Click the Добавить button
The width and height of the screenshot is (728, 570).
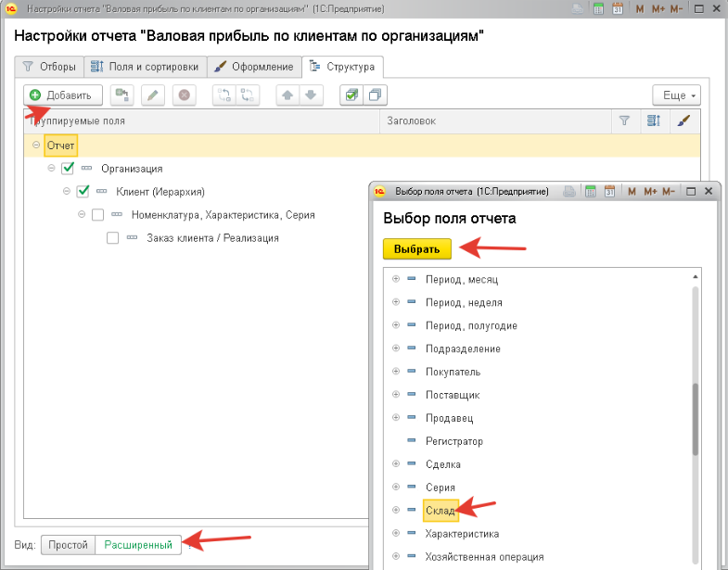pyautogui.click(x=61, y=95)
